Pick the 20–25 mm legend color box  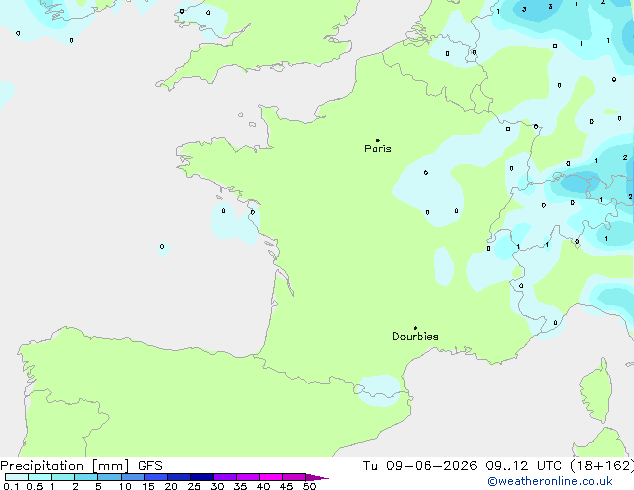click(x=179, y=477)
